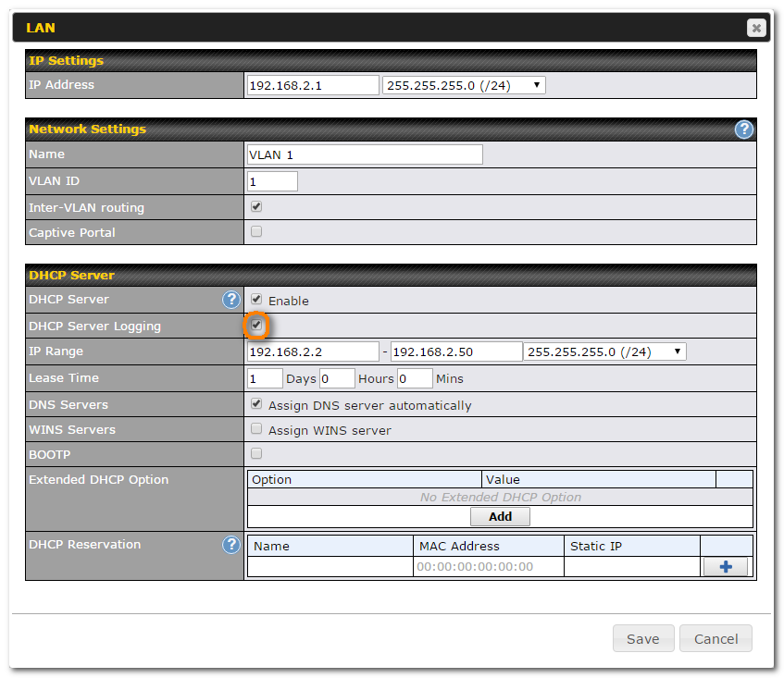This screenshot has height=678, width=784.
Task: Toggle Assign DNS server automatically
Action: pyautogui.click(x=256, y=404)
